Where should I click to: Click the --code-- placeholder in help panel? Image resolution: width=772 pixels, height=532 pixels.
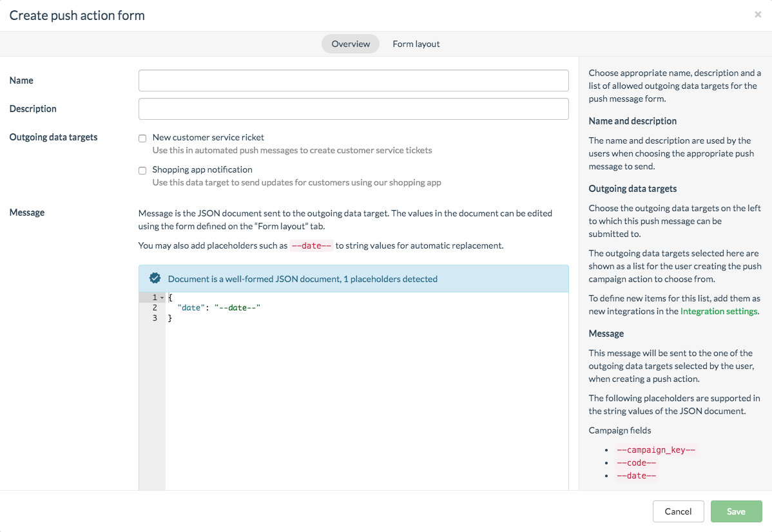click(636, 463)
